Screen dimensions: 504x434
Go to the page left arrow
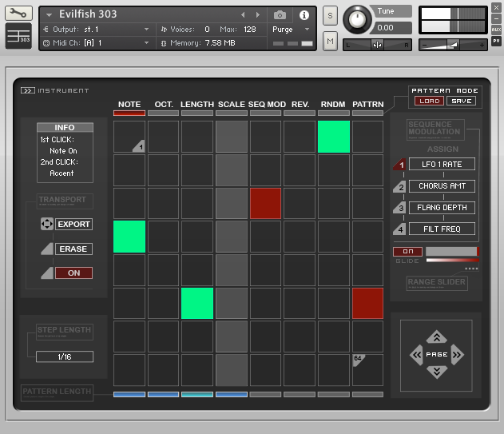(x=416, y=354)
